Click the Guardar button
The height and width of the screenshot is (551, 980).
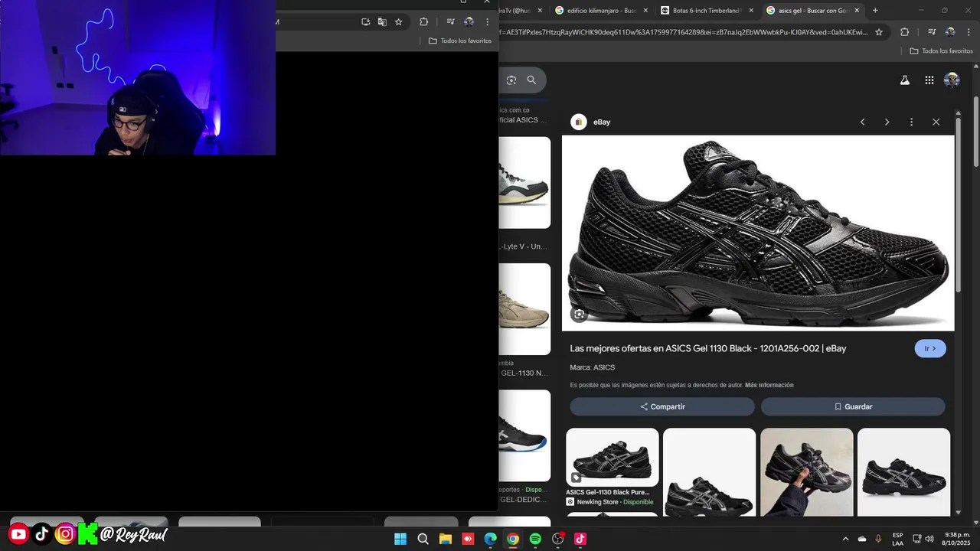coord(853,406)
